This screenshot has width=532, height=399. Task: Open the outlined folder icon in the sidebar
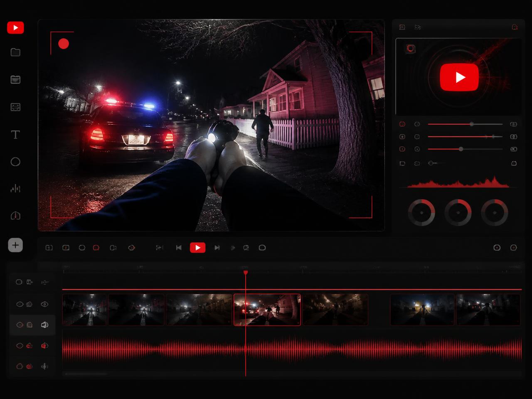click(15, 52)
